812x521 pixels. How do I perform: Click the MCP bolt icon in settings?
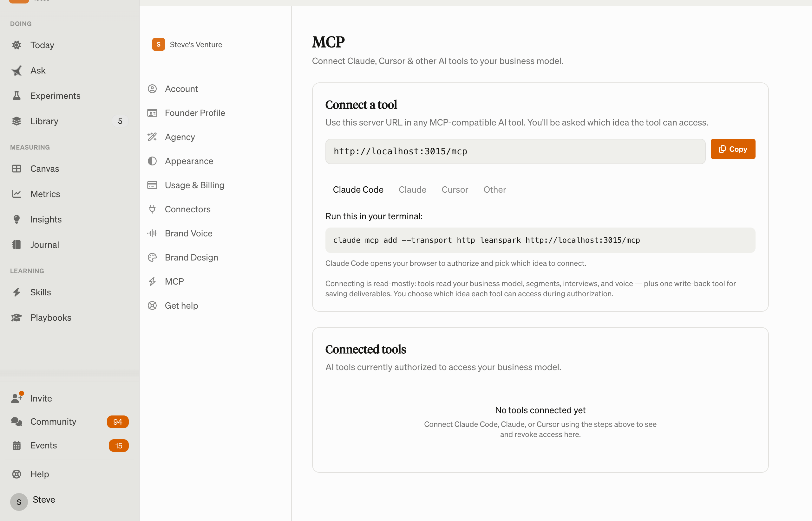coord(152,281)
